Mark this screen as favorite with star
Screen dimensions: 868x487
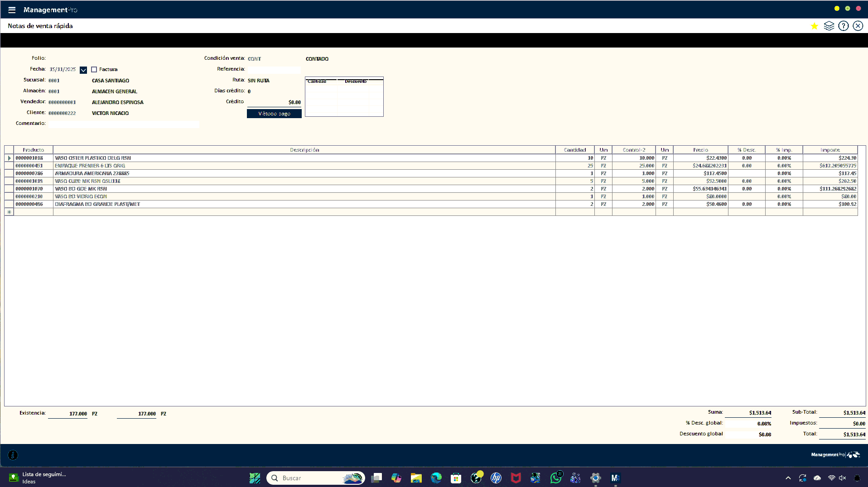pyautogui.click(x=814, y=26)
